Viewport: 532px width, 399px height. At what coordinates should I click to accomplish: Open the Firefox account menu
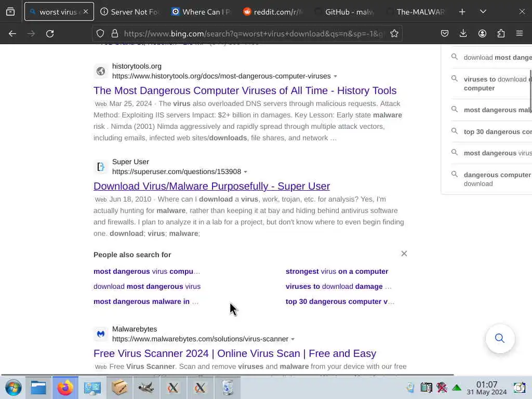tap(482, 34)
